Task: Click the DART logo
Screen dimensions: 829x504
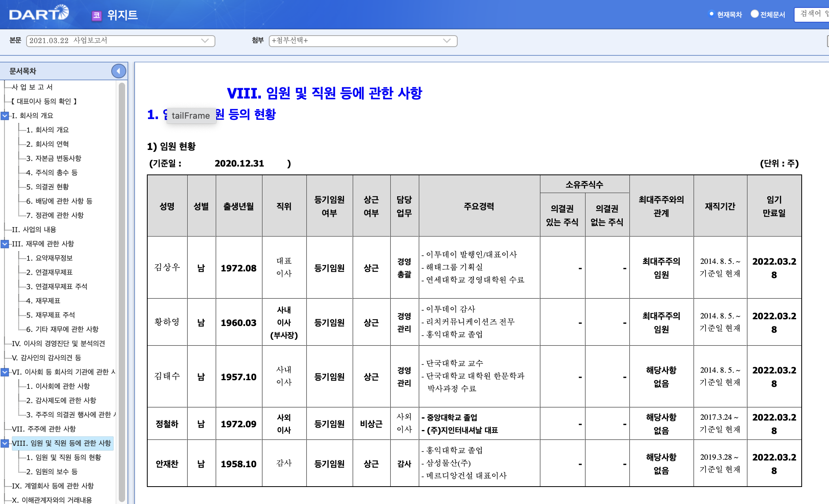Action: 39,13
